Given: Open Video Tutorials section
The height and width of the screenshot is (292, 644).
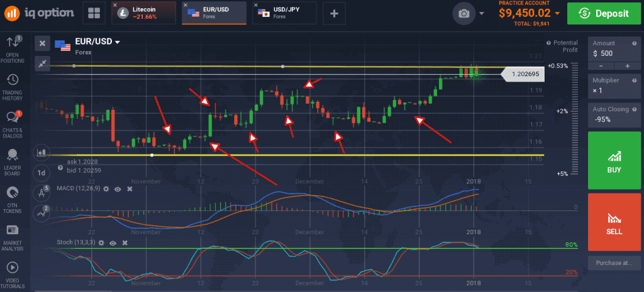Looking at the screenshot, I should [x=13, y=275].
